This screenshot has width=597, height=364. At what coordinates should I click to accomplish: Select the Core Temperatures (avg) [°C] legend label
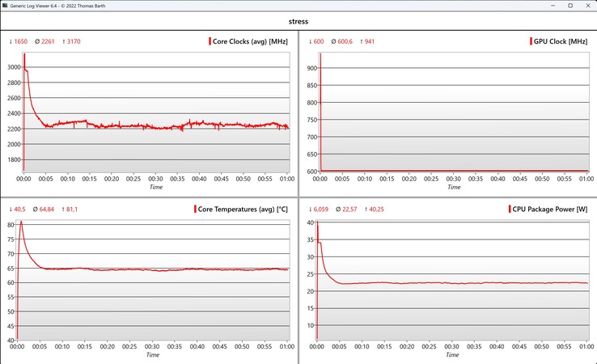pos(243,210)
